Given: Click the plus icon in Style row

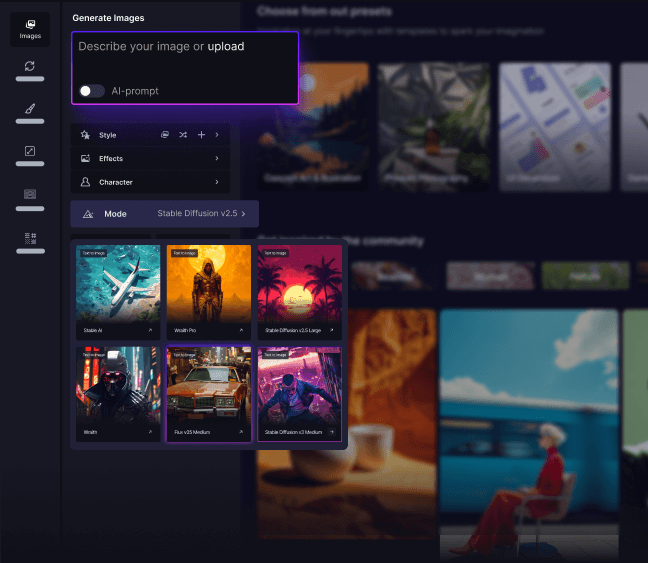Looking at the screenshot, I should 201,134.
